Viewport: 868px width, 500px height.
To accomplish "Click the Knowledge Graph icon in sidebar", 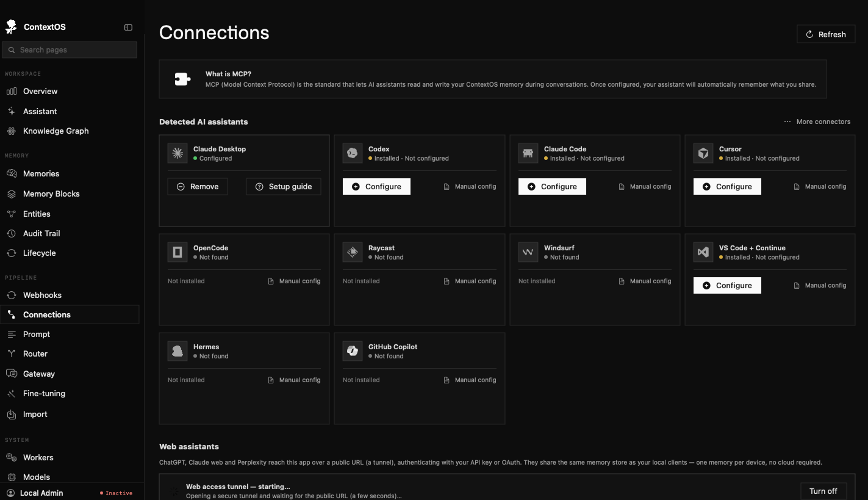I will click(12, 131).
